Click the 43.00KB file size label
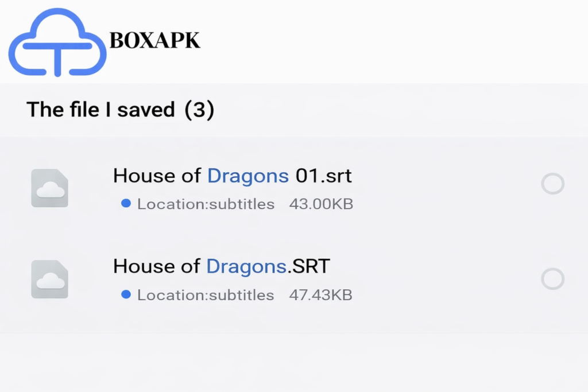 pos(321,204)
